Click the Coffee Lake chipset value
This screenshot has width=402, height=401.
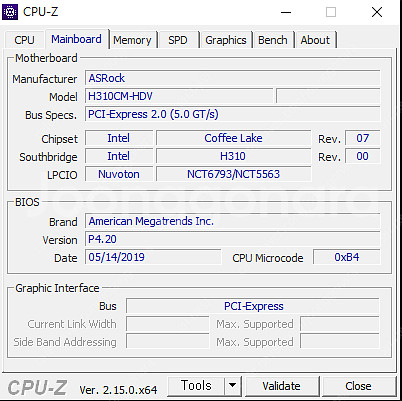(233, 138)
